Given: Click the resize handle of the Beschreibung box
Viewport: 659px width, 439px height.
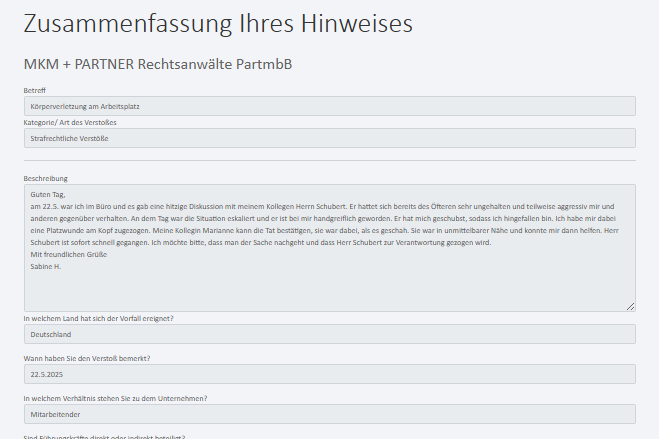Looking at the screenshot, I should 630,306.
